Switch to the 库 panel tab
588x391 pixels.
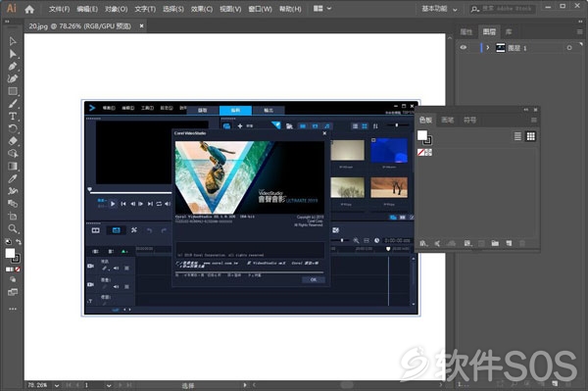pyautogui.click(x=509, y=32)
